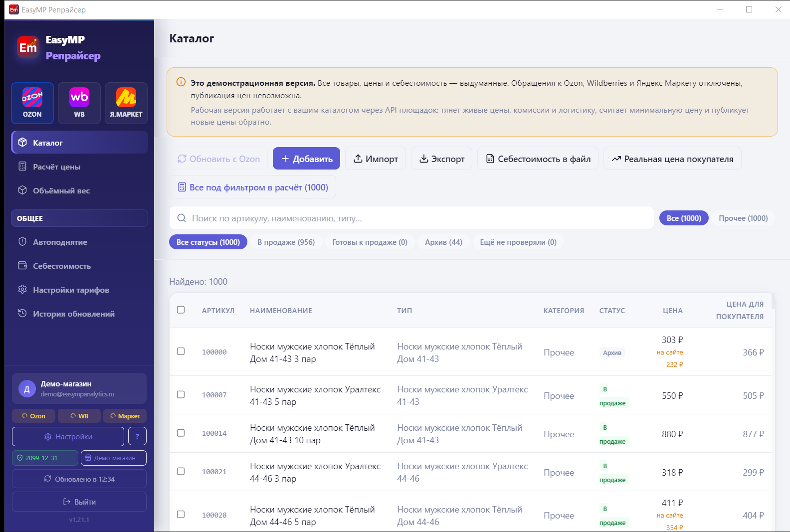Open История обновлений

pos(80,314)
